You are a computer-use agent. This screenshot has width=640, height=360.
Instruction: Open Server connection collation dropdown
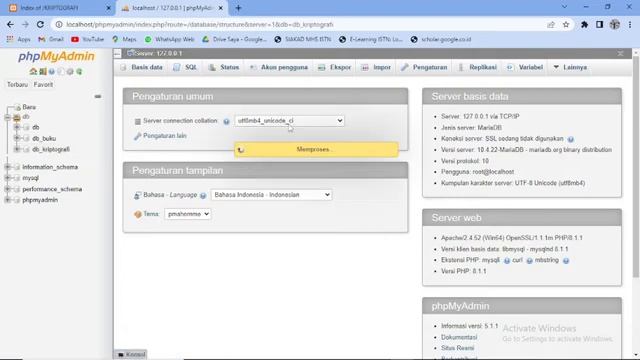(289, 121)
